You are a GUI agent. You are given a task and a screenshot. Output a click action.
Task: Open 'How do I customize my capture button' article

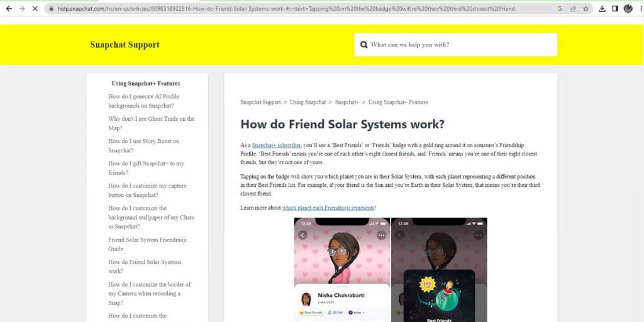click(147, 190)
